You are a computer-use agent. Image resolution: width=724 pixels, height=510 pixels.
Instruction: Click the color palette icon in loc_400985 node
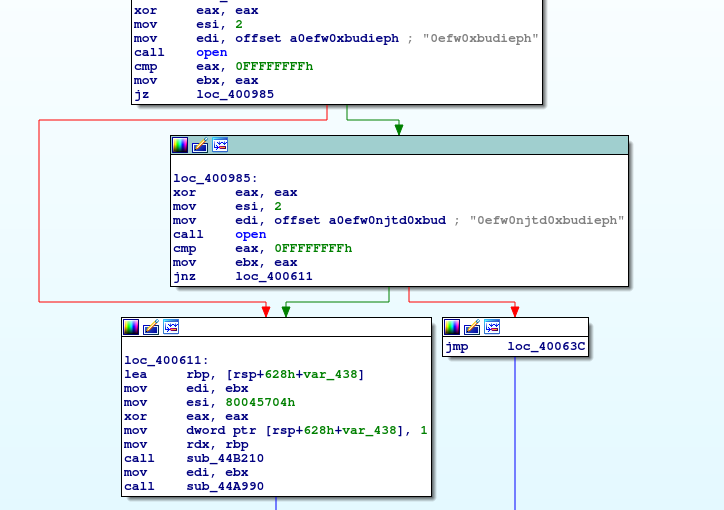pos(180,145)
